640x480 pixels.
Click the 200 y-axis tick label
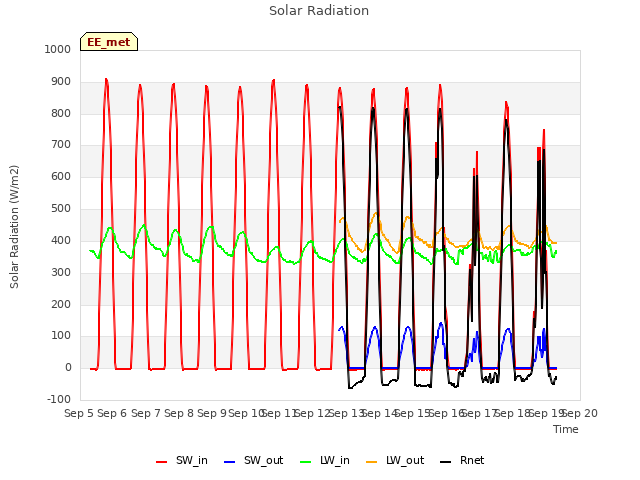(61, 304)
